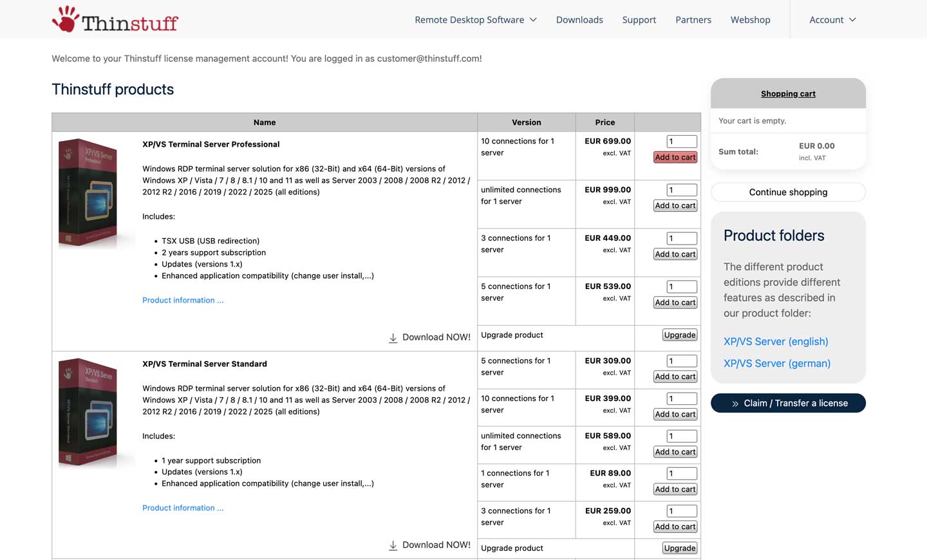Click quantity field for EUR 259.00 row
The height and width of the screenshot is (560, 927).
tap(682, 511)
